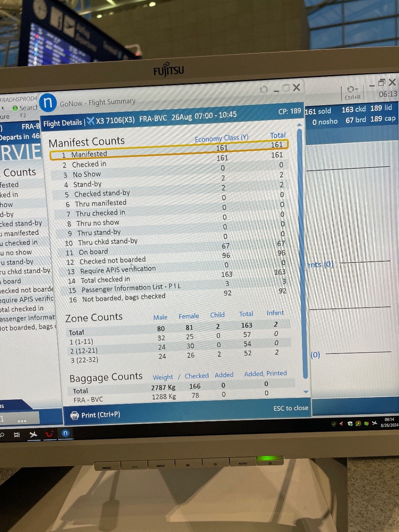Switch to GoNow app in taskbar
The width and height of the screenshot is (399, 532).
pos(65,433)
